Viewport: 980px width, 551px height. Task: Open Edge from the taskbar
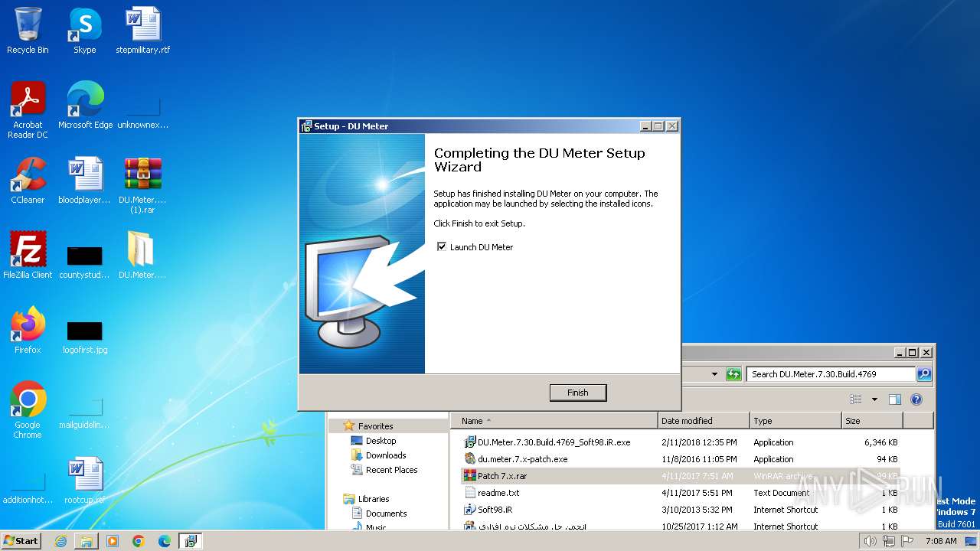165,541
